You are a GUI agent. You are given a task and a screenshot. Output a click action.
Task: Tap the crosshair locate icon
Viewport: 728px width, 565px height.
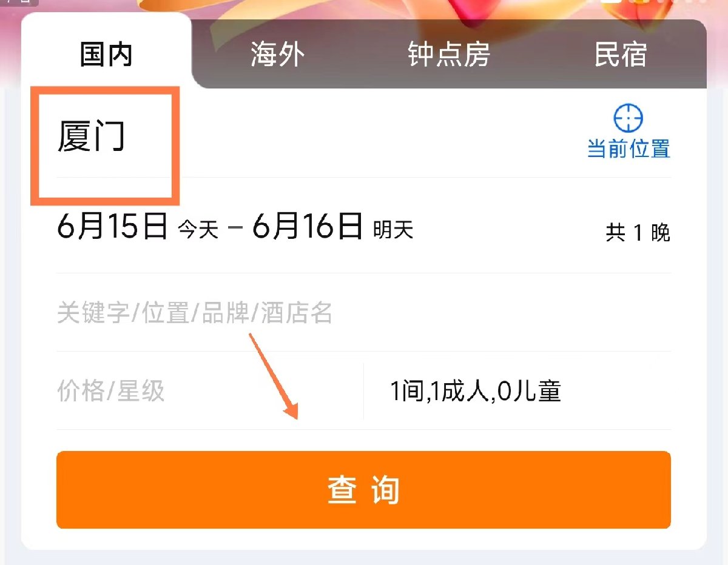point(629,118)
